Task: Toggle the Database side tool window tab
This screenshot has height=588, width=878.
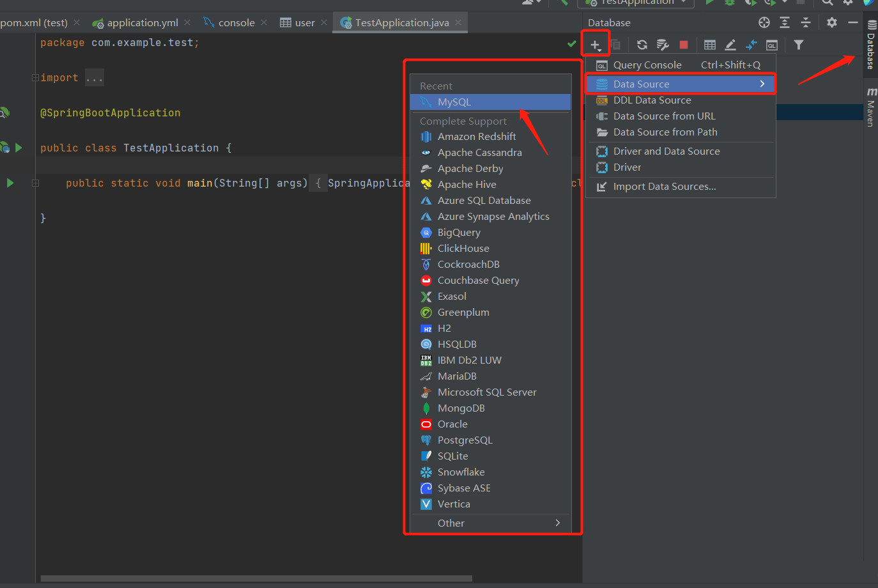Action: pos(871,45)
